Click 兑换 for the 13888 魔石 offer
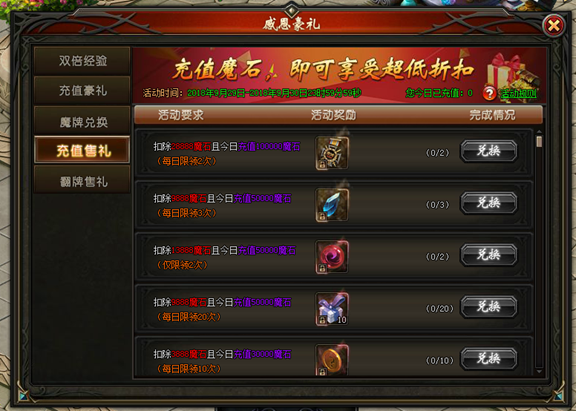Image resolution: width=576 pixels, height=411 pixels. coord(489,254)
